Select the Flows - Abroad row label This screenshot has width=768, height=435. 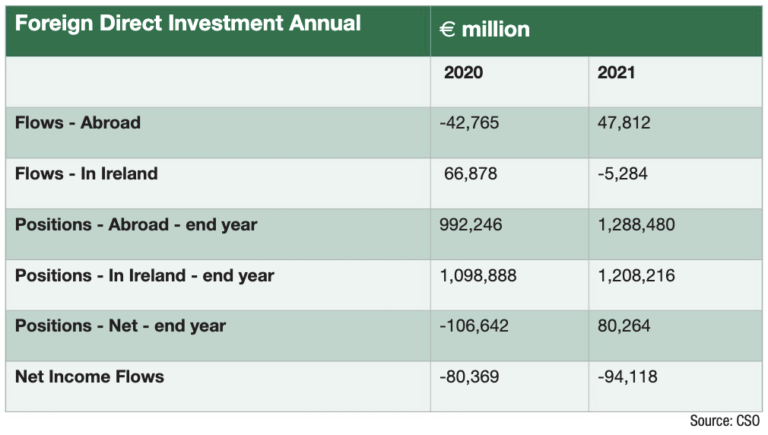77,123
